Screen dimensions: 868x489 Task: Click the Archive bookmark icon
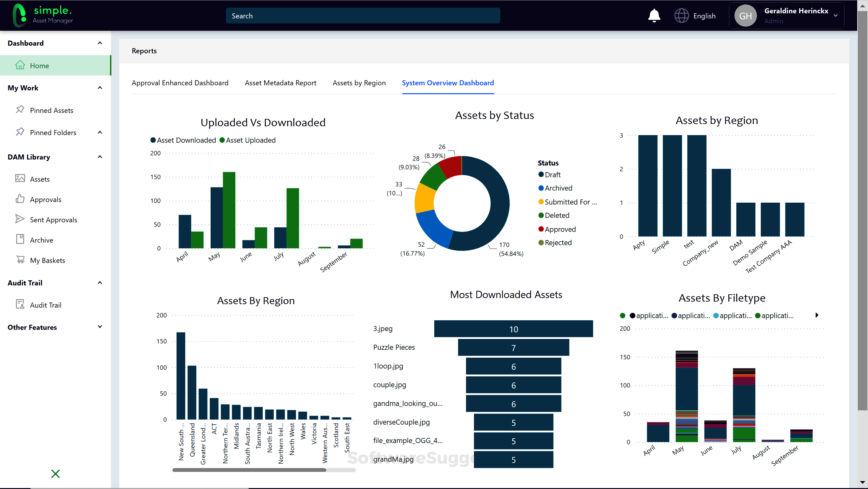click(x=20, y=239)
